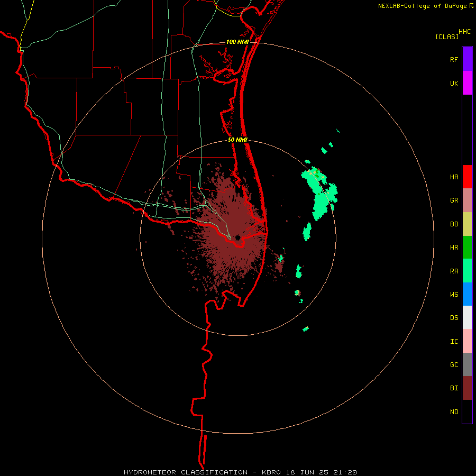Image resolution: width=476 pixels, height=476 pixels.
Task: Pick the HR dark green legend swatch
Action: coord(467,248)
